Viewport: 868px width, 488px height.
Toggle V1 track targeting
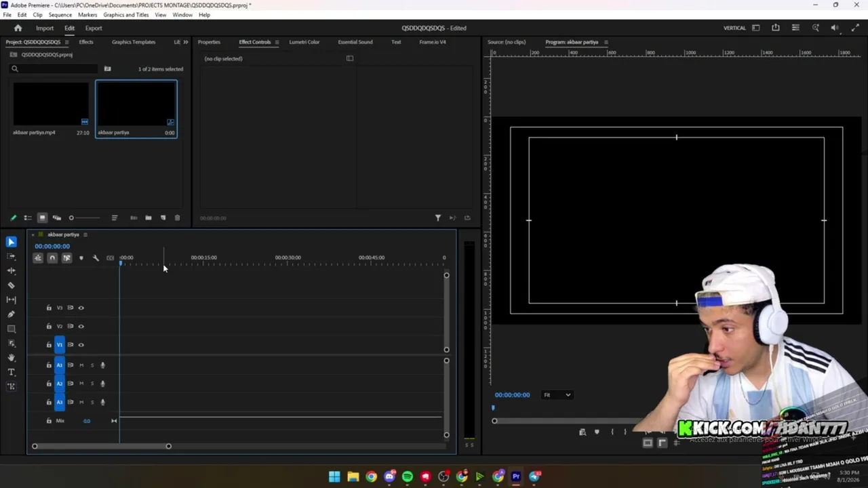(60, 344)
